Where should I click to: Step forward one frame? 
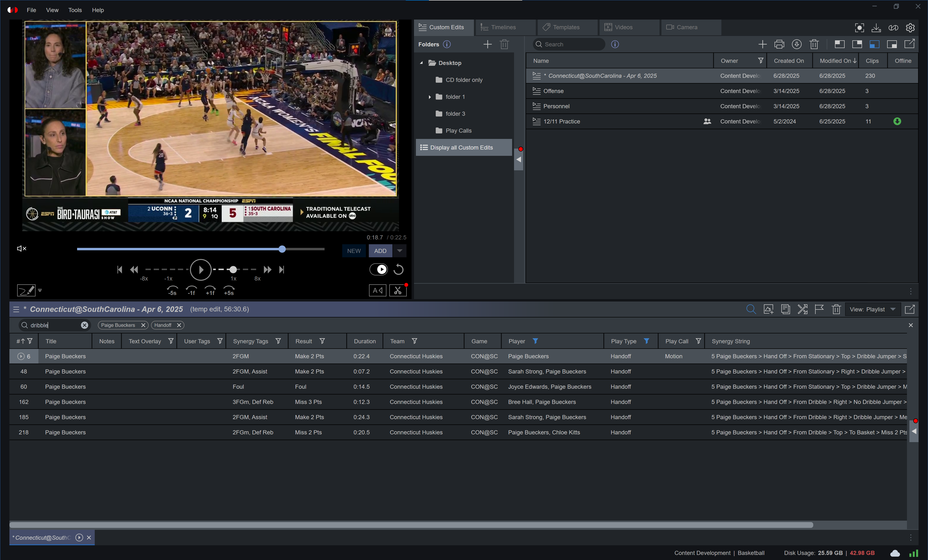point(210,290)
